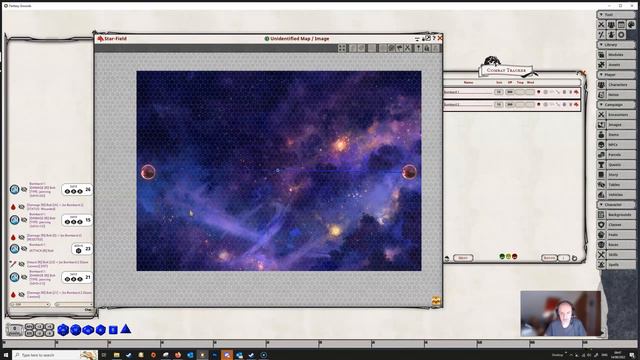The image size is (640, 360).
Task: Open the Images campaign list
Action: (x=616, y=124)
